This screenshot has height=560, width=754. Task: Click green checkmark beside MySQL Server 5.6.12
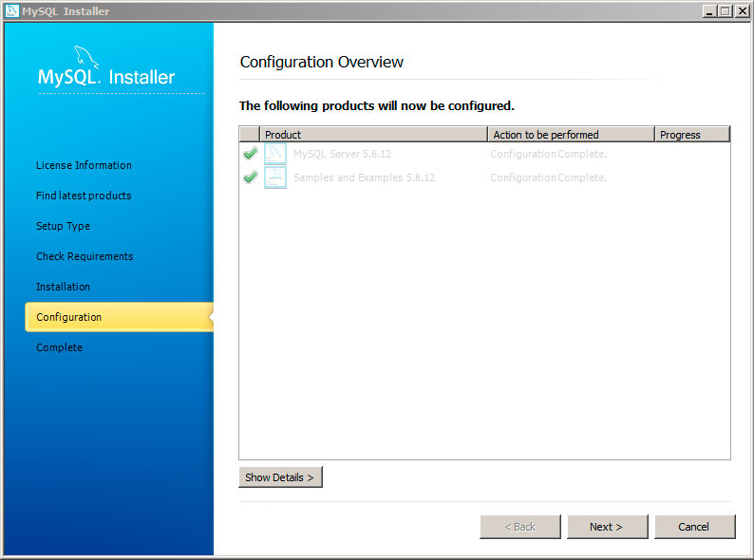[250, 154]
